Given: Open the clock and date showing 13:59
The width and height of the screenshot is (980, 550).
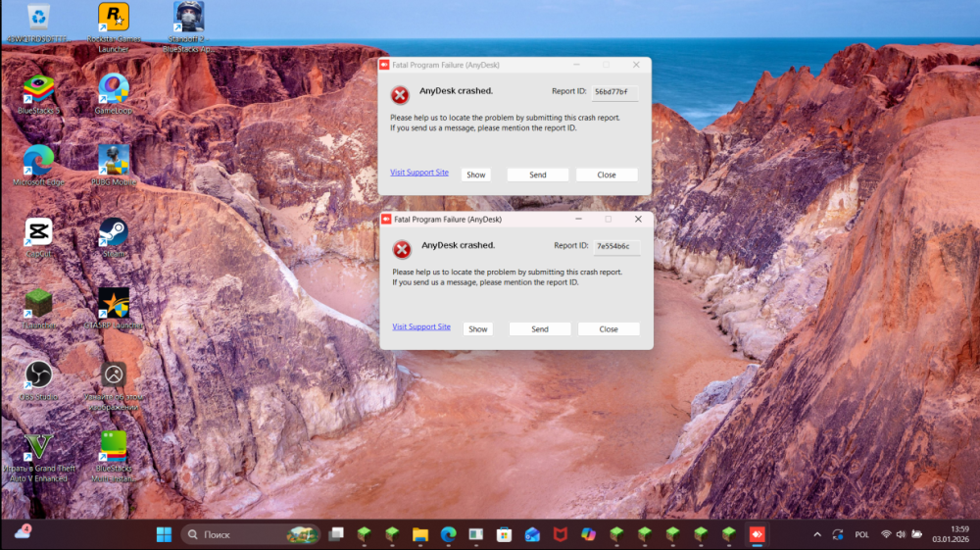Looking at the screenshot, I should pyautogui.click(x=951, y=534).
